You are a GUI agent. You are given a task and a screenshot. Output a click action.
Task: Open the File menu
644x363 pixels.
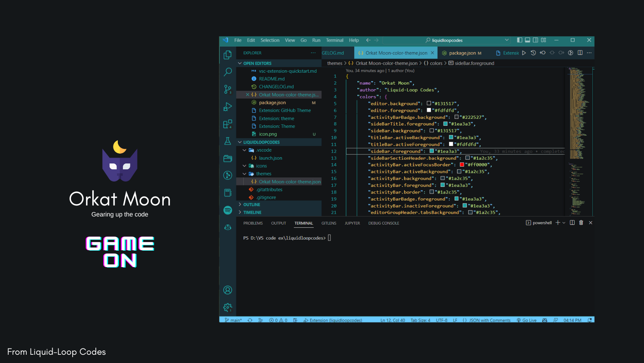tap(238, 40)
